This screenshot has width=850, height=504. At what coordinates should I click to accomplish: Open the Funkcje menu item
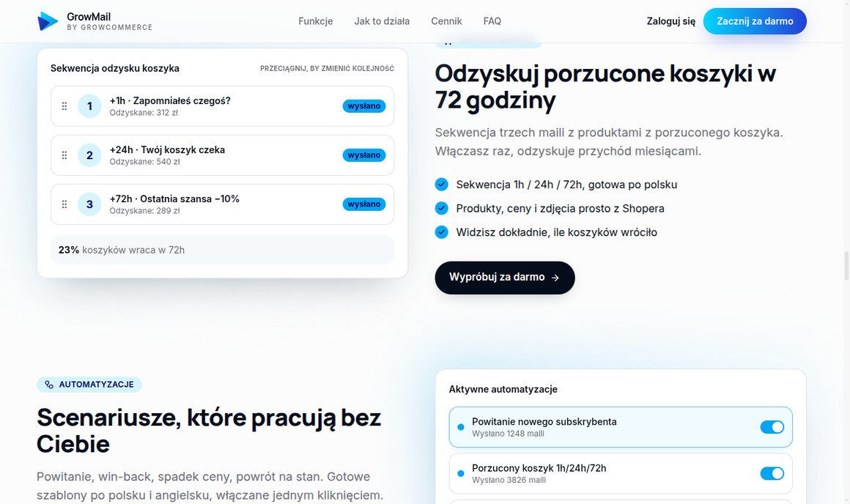click(x=316, y=21)
